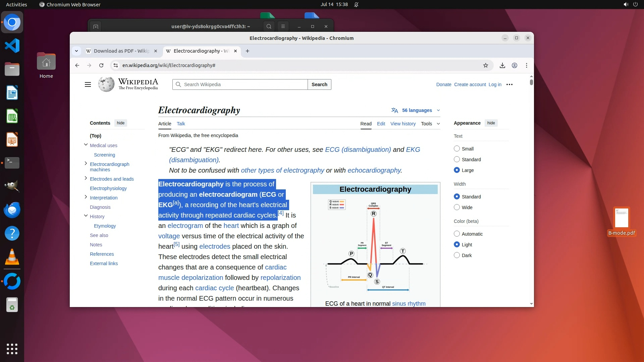Open Chromium three-dot customize menu
This screenshot has height=362, width=644.
(x=526, y=65)
